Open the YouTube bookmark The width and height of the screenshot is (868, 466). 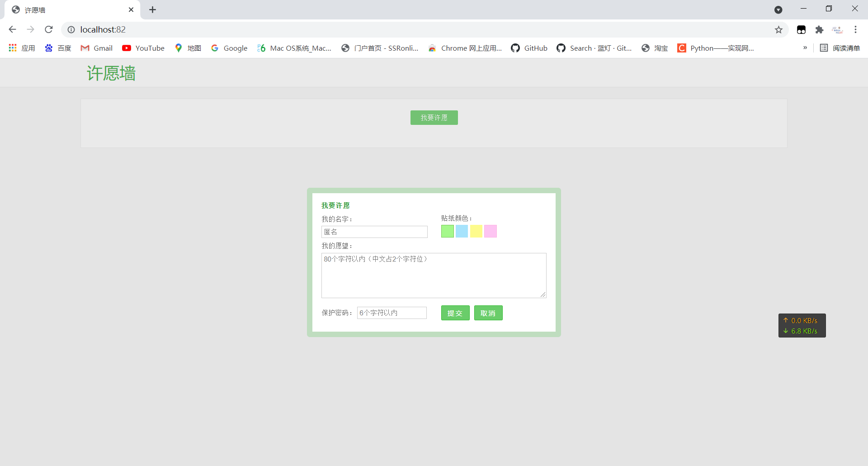coord(143,48)
